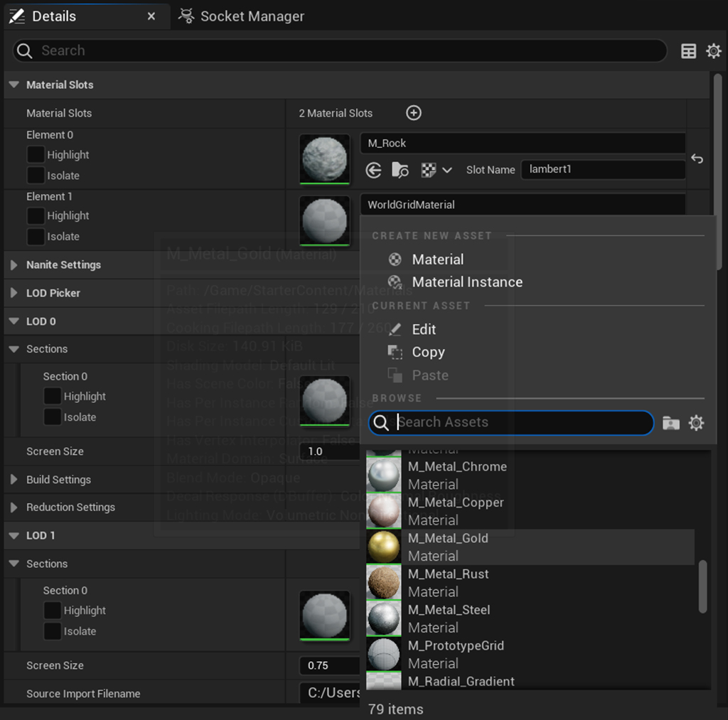Check Highlight for LOD 0 Section 0
Viewport: 728px width, 720px height.
click(53, 397)
